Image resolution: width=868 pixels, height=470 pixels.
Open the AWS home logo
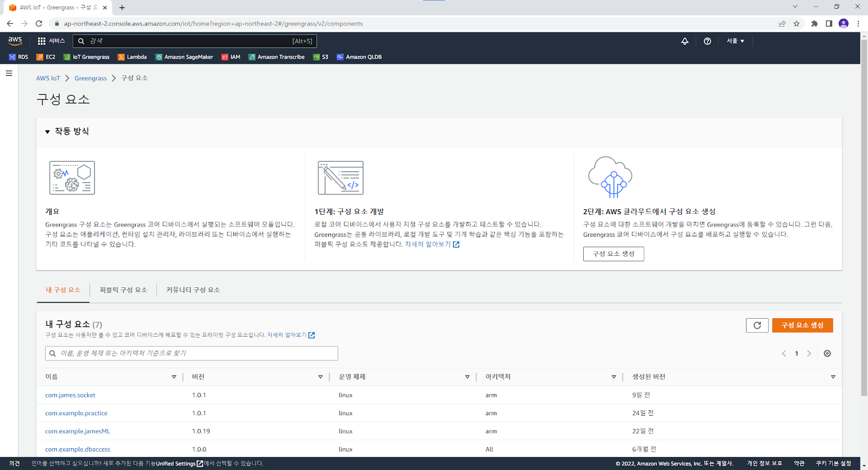[15, 41]
